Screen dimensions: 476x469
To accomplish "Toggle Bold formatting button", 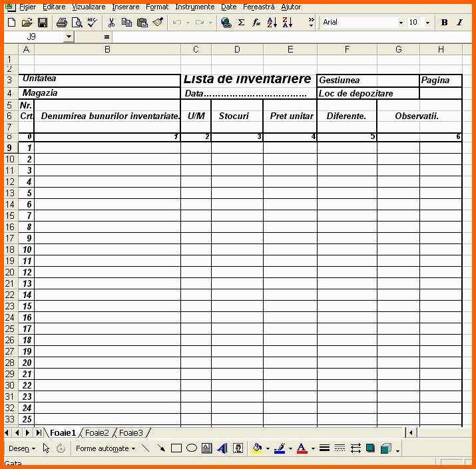I will click(445, 22).
